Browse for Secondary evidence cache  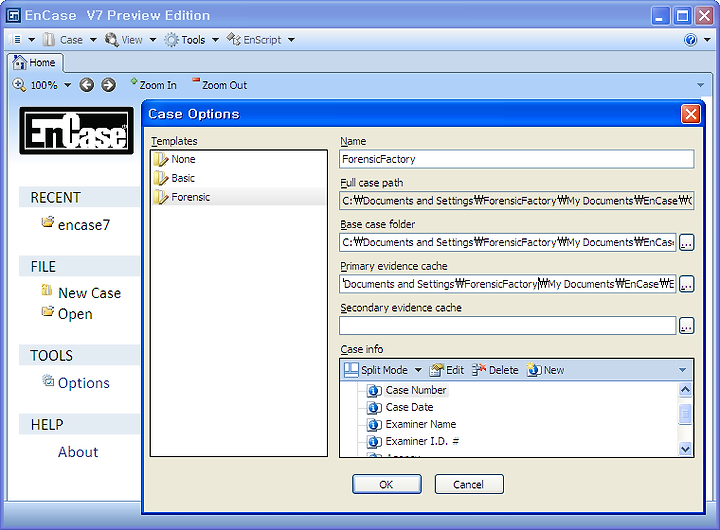(686, 326)
